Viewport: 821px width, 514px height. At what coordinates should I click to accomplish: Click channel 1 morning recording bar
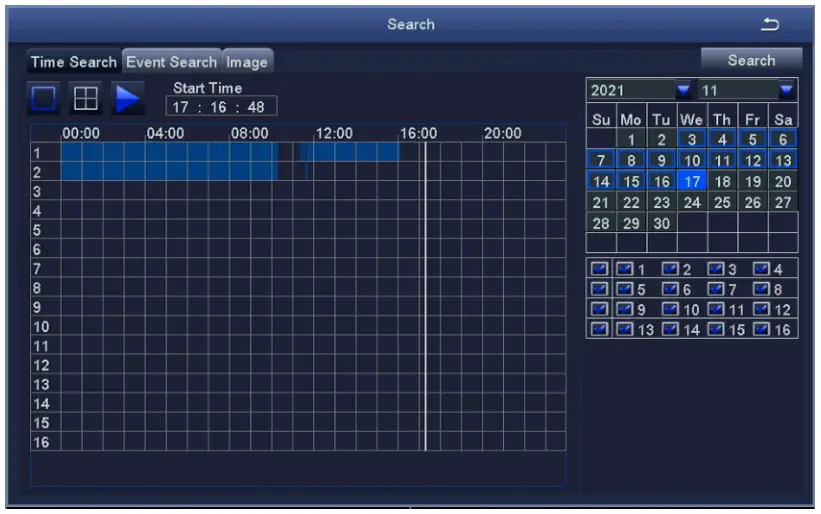click(x=170, y=152)
